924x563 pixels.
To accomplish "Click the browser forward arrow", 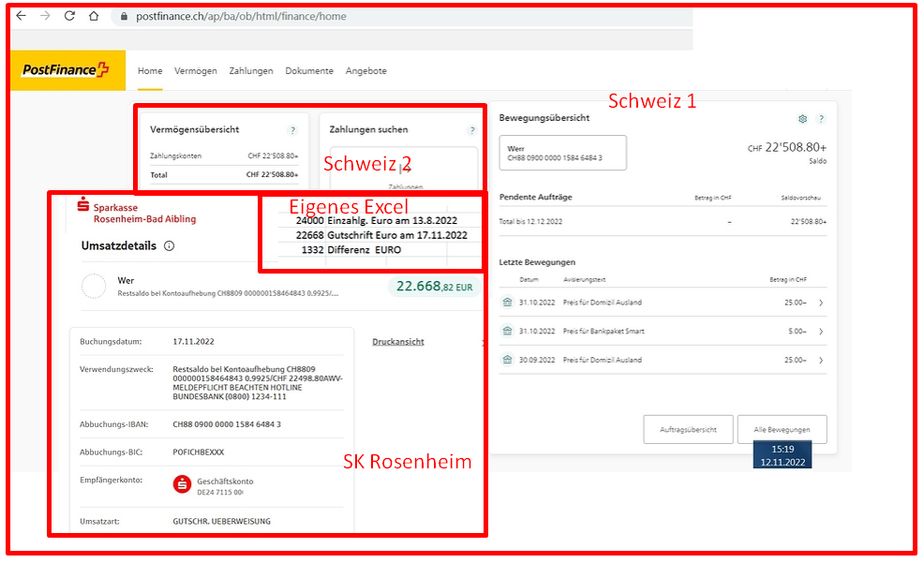I will coord(45,16).
